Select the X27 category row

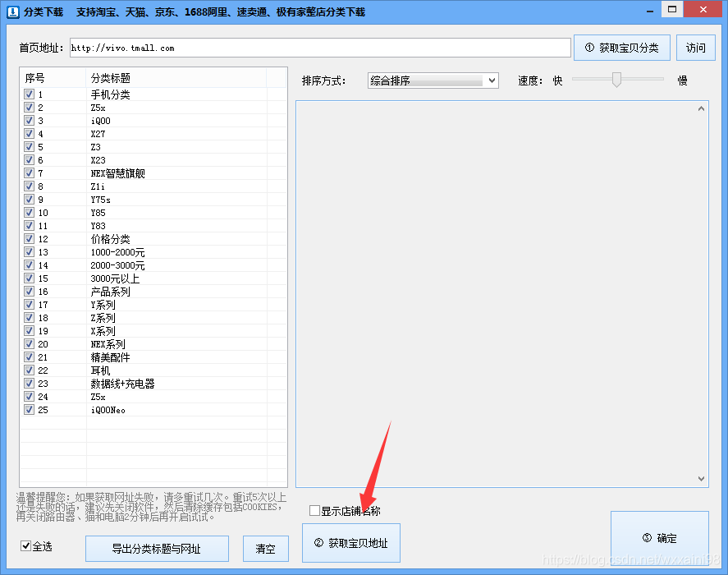153,134
